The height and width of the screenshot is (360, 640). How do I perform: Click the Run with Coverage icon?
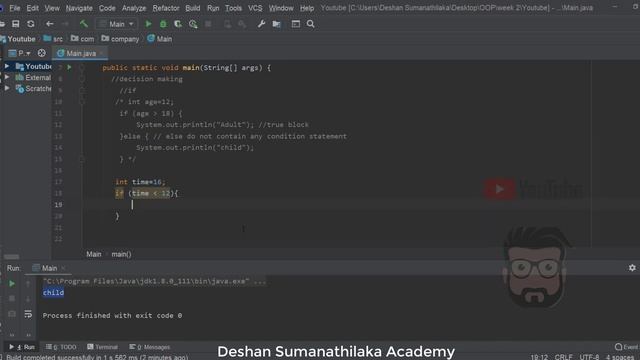(x=178, y=24)
